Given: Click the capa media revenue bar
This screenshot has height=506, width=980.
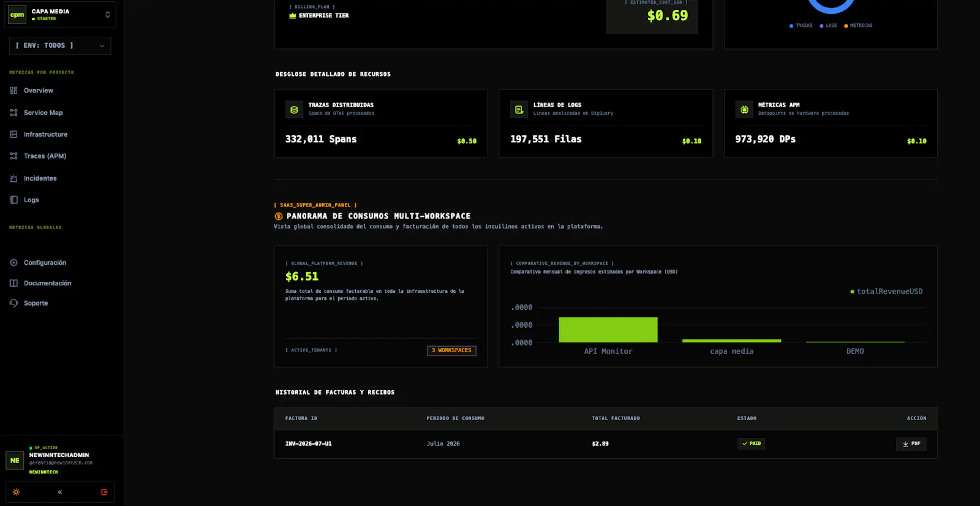Looking at the screenshot, I should [x=731, y=341].
